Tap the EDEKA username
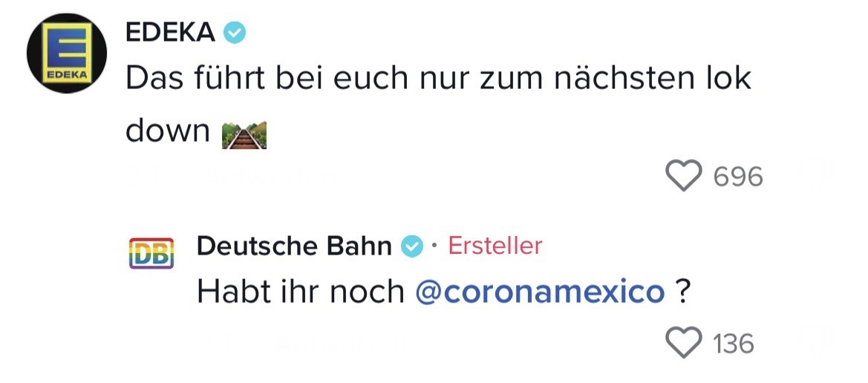Viewport: 868px width, 383px height. click(x=170, y=32)
